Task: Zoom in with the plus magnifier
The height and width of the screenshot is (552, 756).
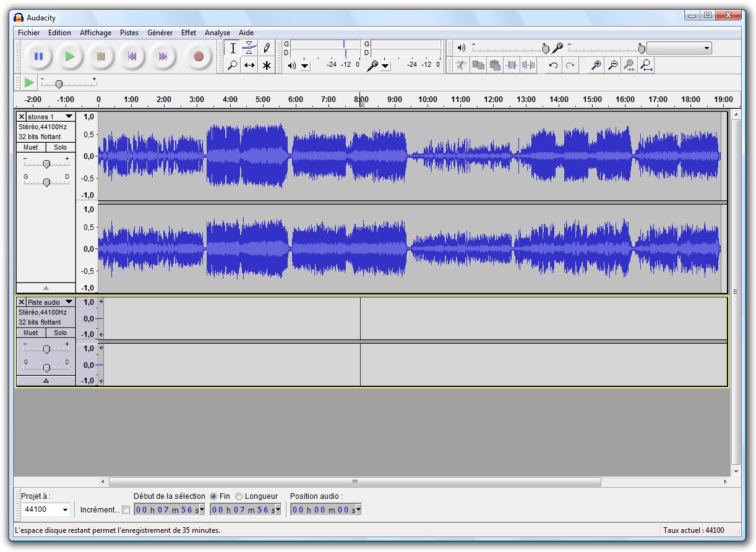Action: 596,65
